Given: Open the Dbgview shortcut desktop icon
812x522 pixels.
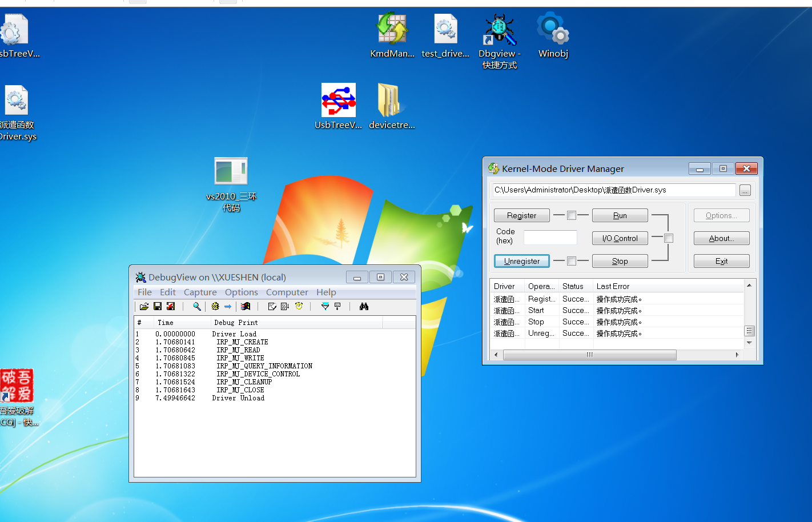Looking at the screenshot, I should pos(500,41).
